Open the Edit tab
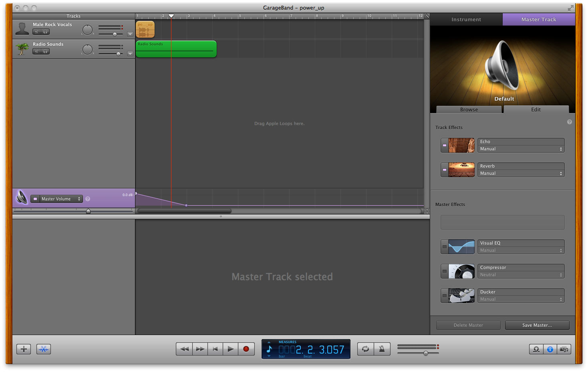This screenshot has height=372, width=588. tap(536, 109)
